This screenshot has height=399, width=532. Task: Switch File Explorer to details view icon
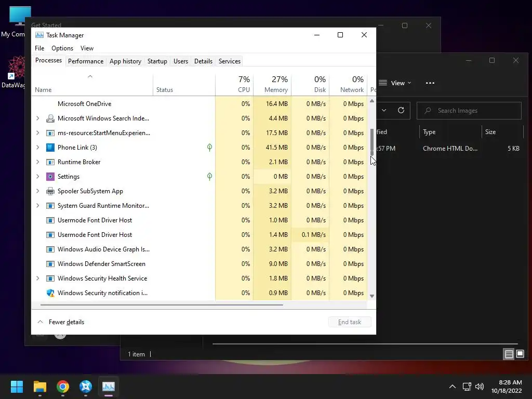click(509, 354)
